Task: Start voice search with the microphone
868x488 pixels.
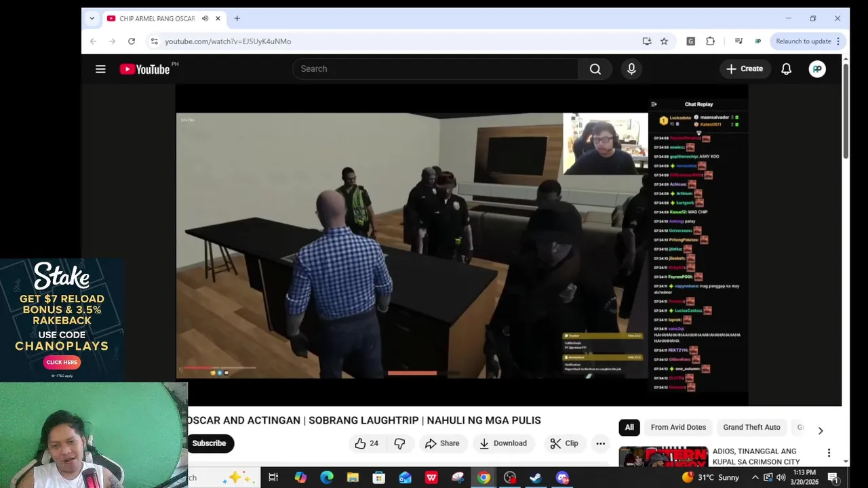Action: tap(631, 69)
